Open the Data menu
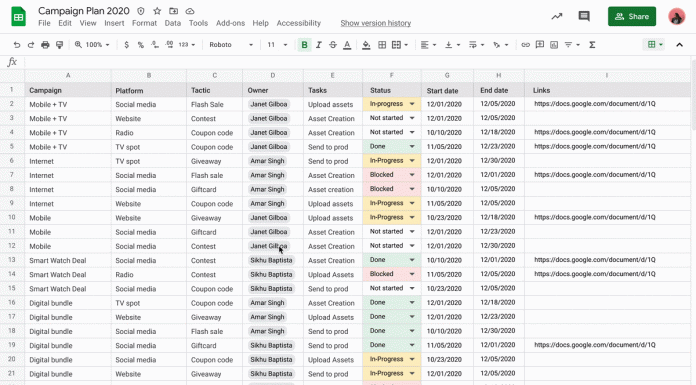 [x=173, y=23]
